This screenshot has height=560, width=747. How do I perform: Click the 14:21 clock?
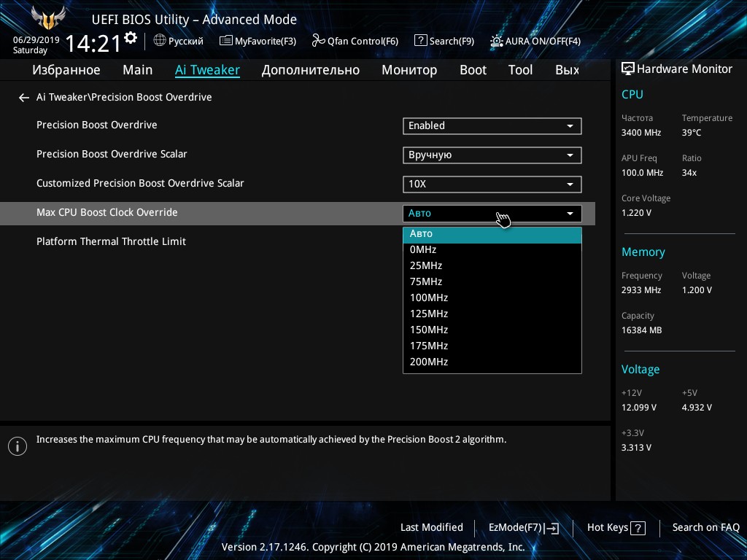click(x=93, y=44)
